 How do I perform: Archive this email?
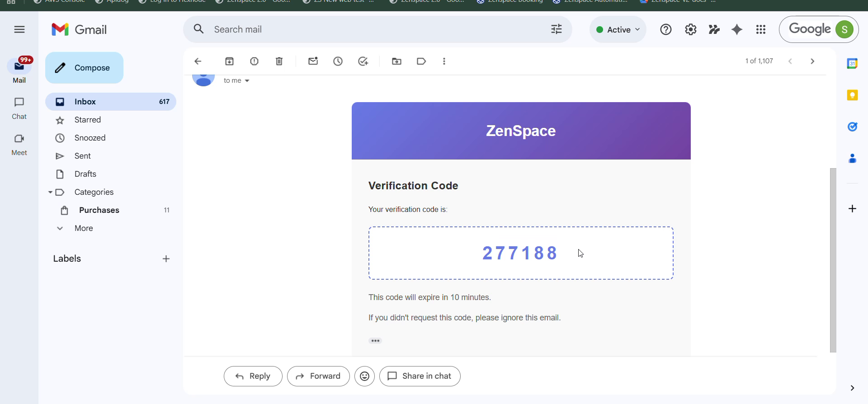click(229, 61)
